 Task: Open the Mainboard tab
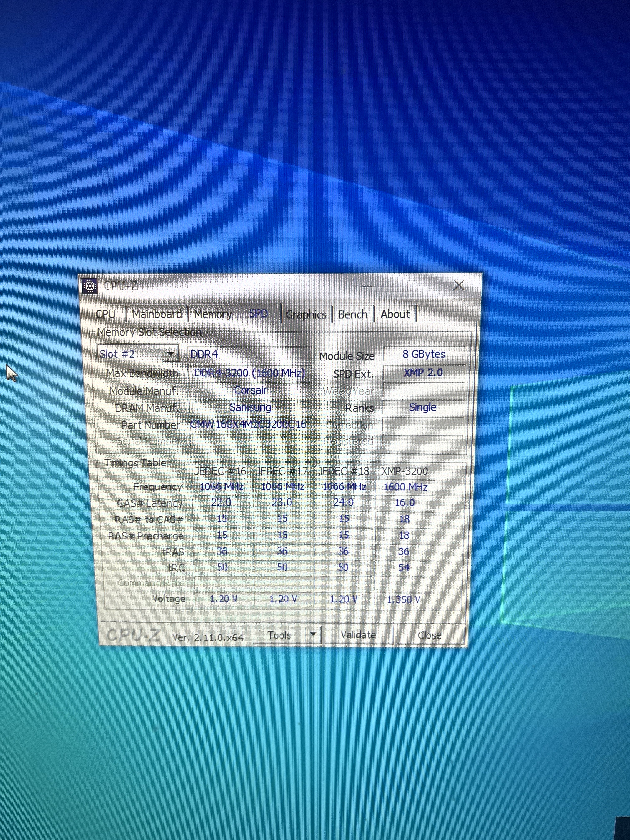(x=157, y=314)
